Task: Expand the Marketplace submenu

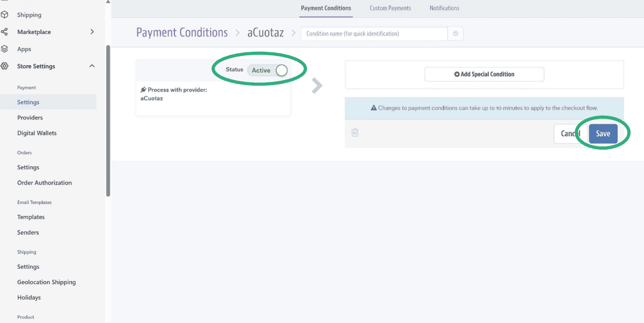Action: 92,32
